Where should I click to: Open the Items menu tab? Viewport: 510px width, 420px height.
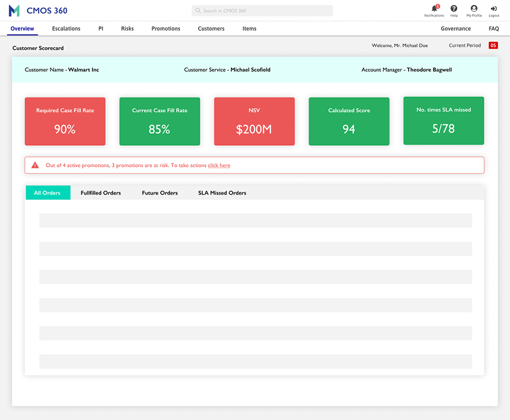[249, 29]
